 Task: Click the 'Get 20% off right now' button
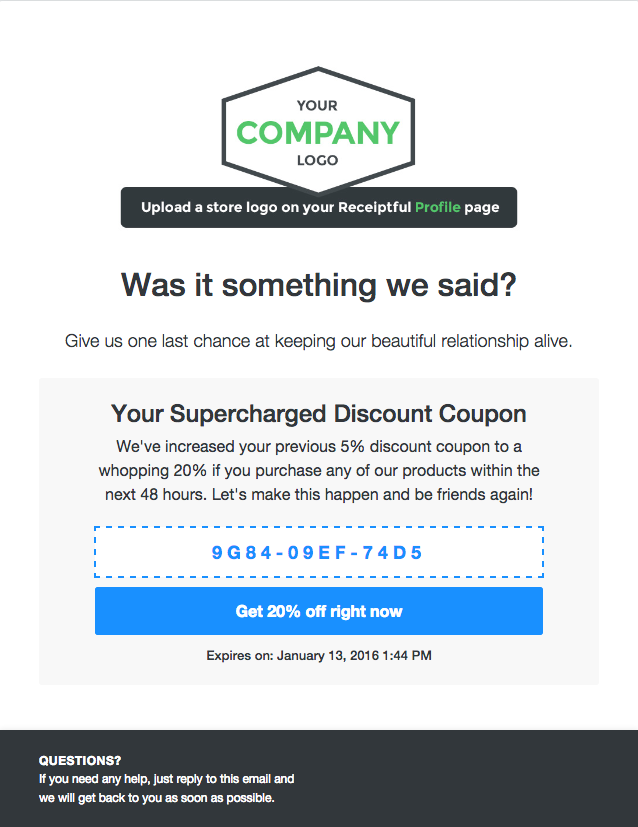(319, 611)
